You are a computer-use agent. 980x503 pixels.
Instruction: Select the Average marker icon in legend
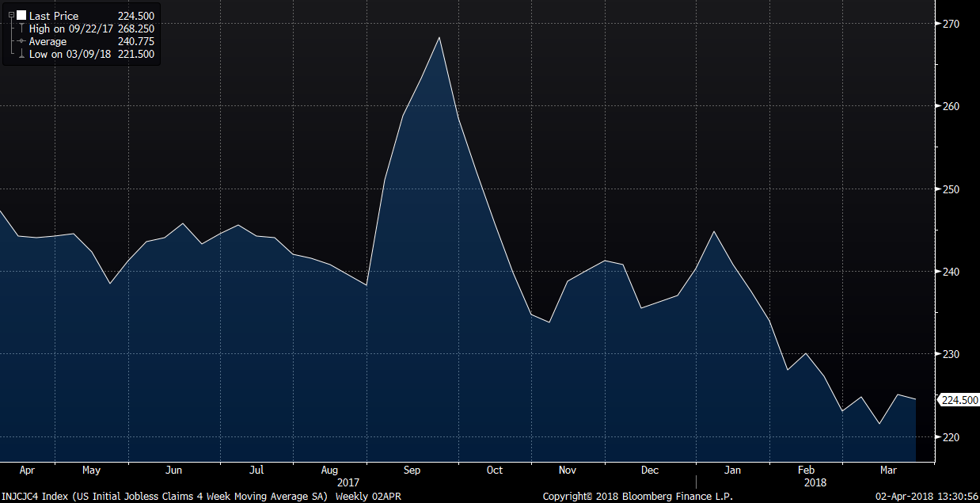(x=21, y=41)
